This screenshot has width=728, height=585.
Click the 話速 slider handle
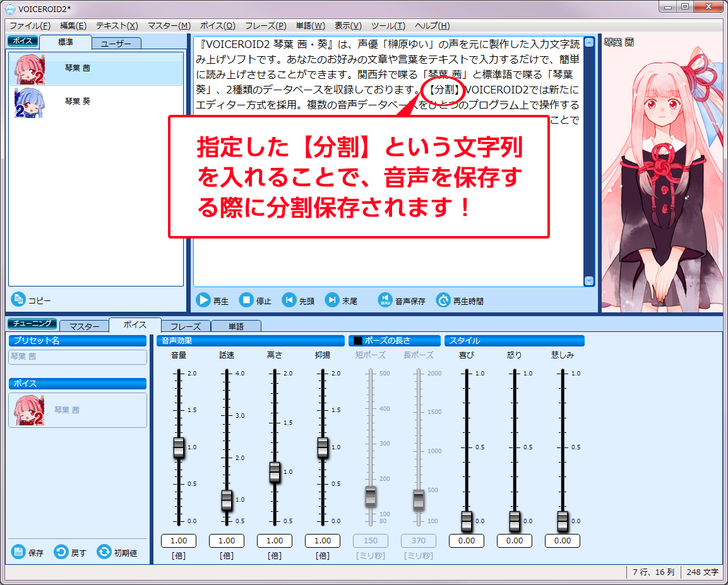point(227,500)
